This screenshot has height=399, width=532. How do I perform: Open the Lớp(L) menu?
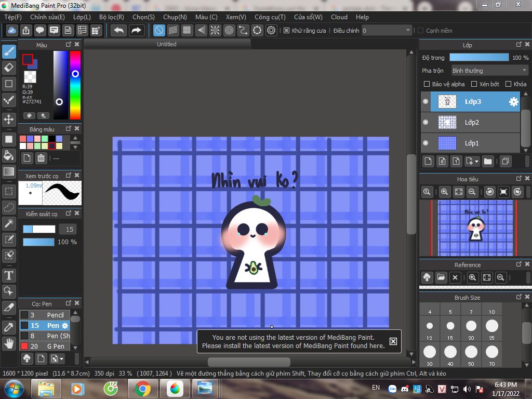(82, 17)
